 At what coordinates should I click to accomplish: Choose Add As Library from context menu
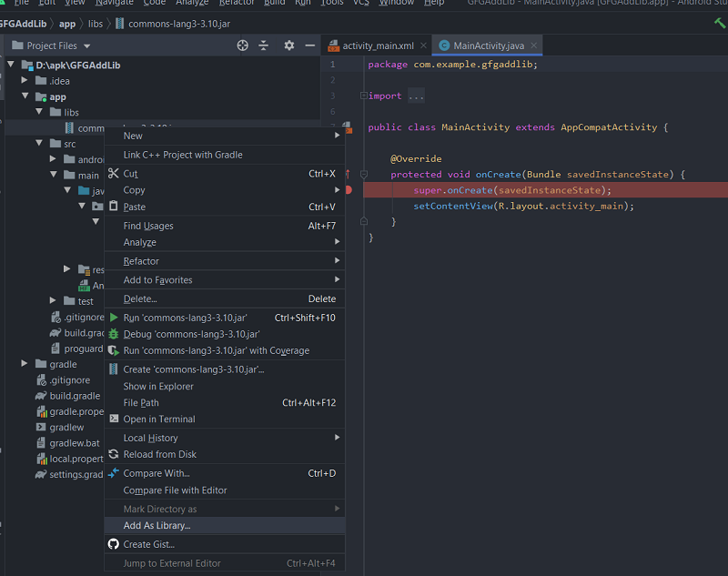coord(157,525)
